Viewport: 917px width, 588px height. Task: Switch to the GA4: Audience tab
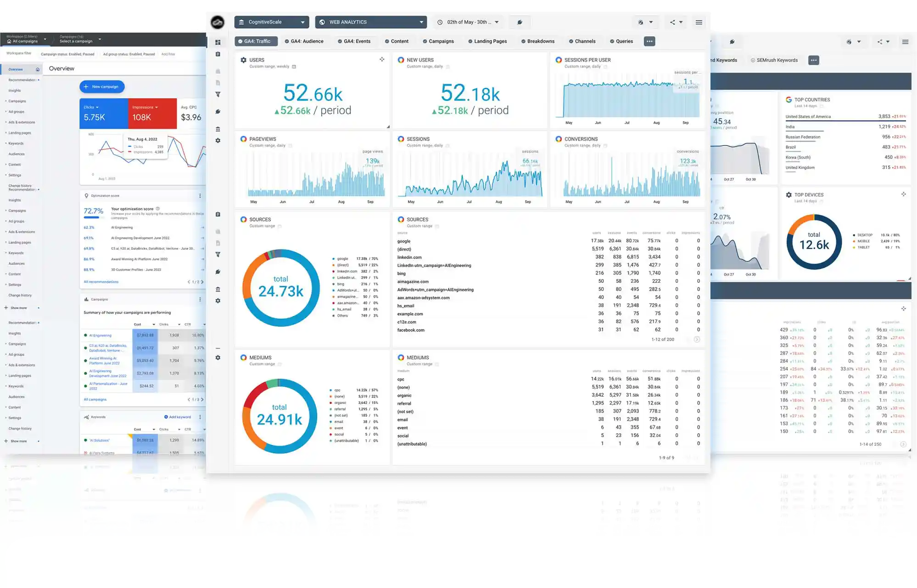[x=304, y=41]
